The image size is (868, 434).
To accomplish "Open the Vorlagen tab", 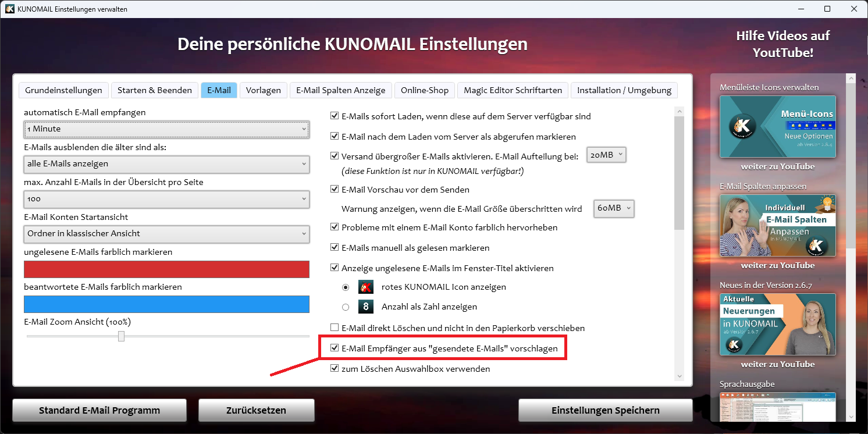I will 264,90.
